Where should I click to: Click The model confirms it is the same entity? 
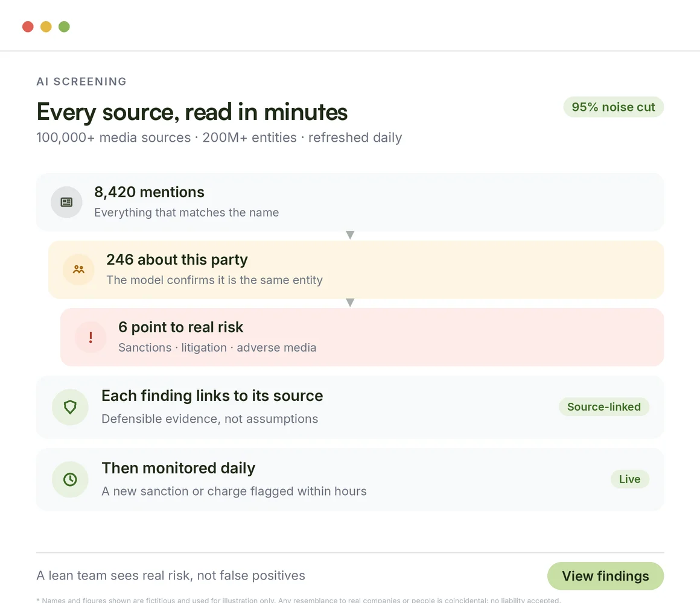(x=214, y=280)
